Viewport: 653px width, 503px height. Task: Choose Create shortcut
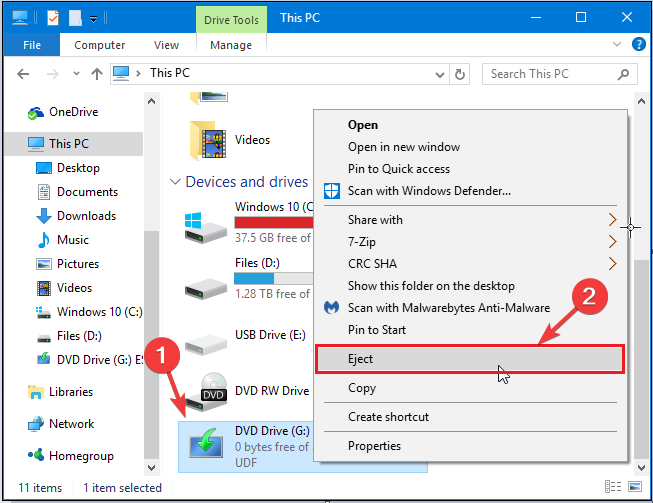pos(470,417)
